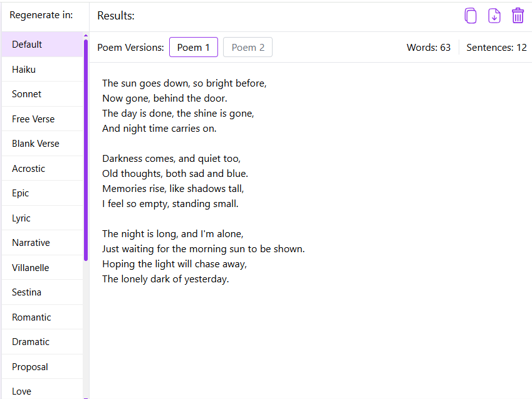The height and width of the screenshot is (399, 532).
Task: Click the line 'And night time carries on.'
Action: point(159,129)
